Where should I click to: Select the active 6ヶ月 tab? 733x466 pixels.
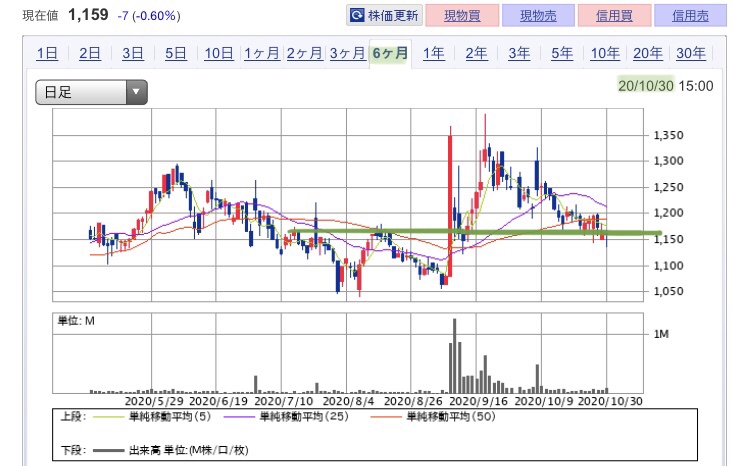390,53
